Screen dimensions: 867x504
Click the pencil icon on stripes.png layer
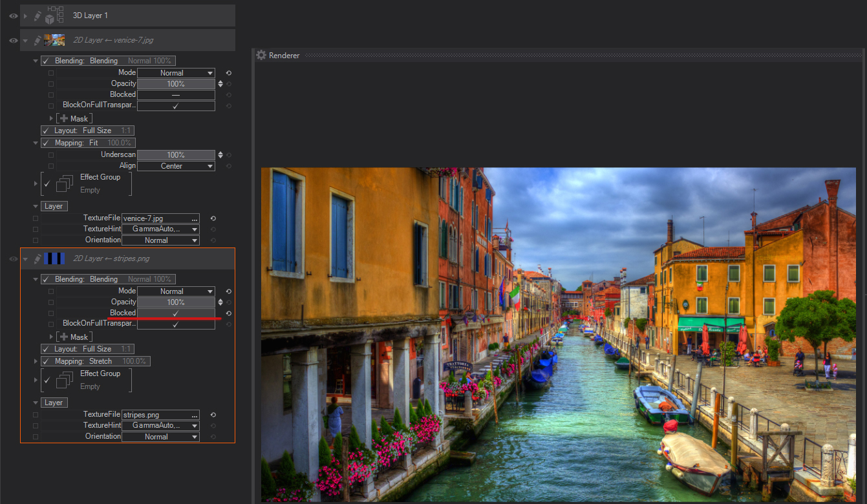click(x=37, y=259)
